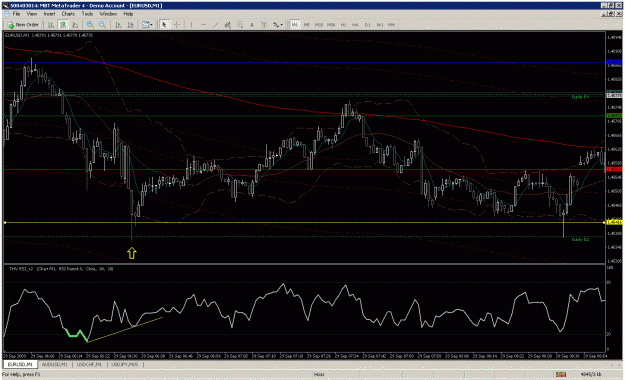Set timeframe to M5

pyautogui.click(x=307, y=25)
